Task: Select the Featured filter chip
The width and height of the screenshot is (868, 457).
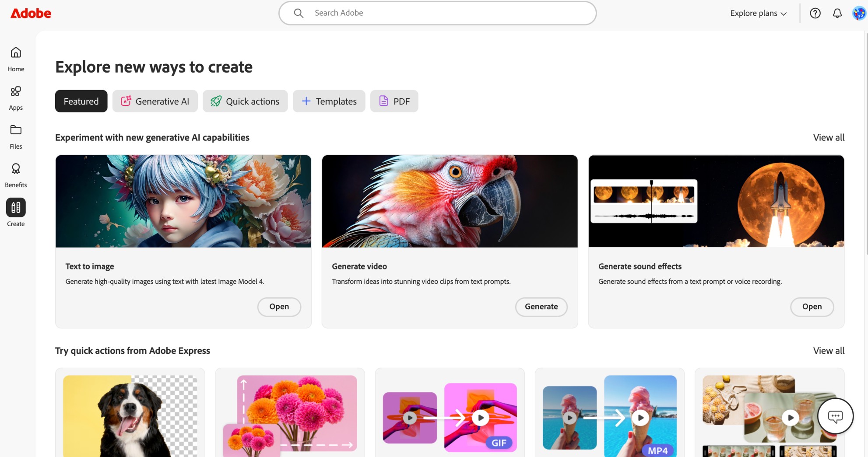Action: 81,101
